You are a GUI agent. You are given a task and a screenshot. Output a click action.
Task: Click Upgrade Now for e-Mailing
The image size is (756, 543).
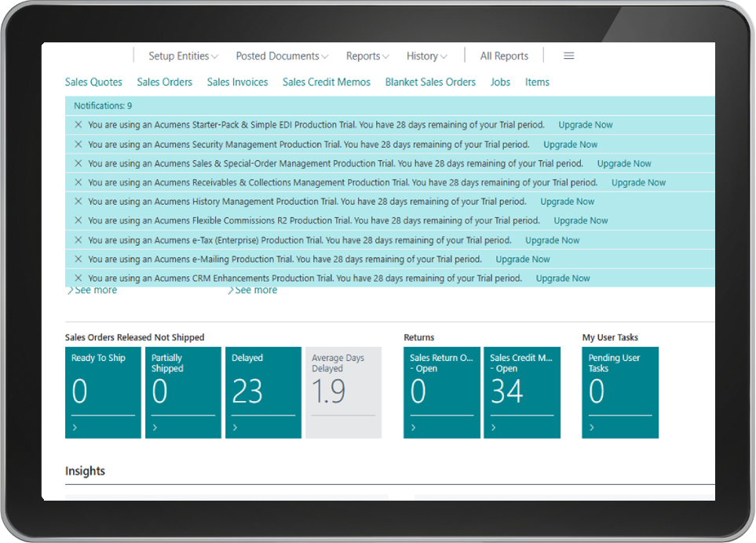coord(523,259)
